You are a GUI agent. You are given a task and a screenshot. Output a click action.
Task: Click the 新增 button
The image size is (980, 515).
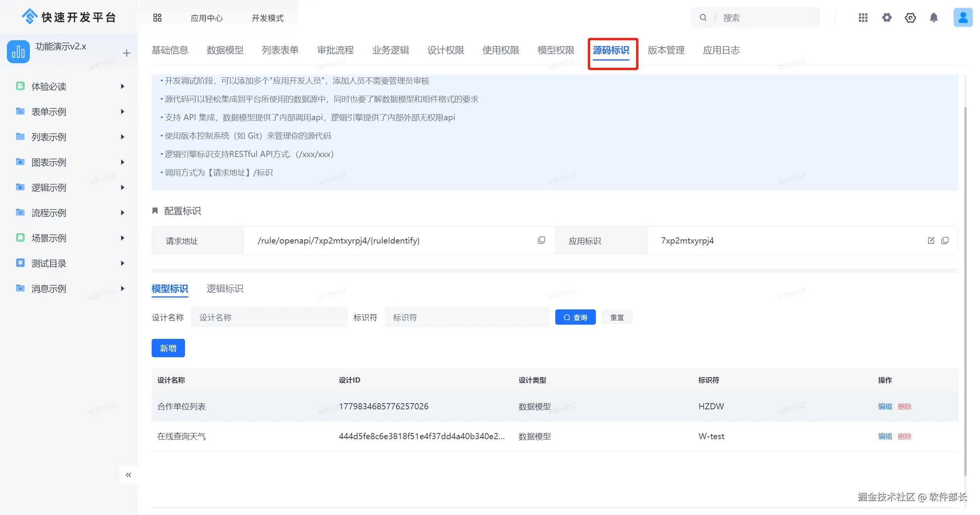click(x=168, y=348)
